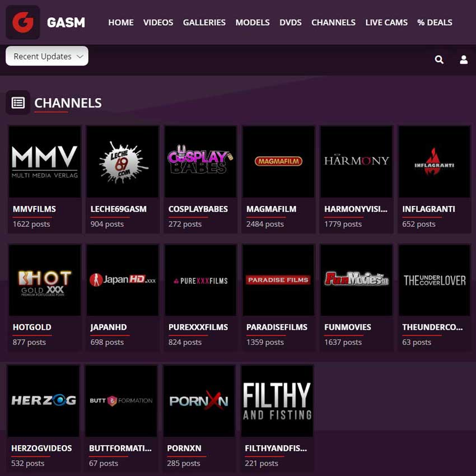The image size is (476, 476).
Task: Open the FunMovies logo thumbnail
Action: click(356, 280)
